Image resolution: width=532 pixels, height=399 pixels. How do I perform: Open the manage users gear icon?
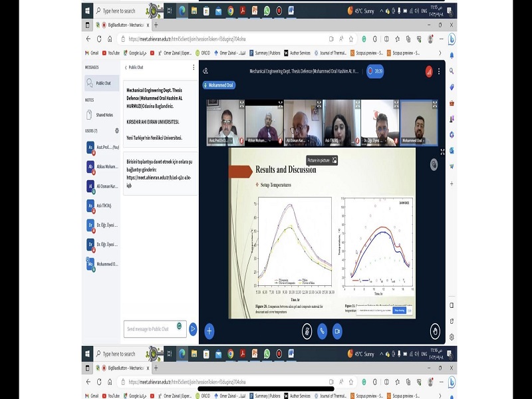[x=117, y=131]
